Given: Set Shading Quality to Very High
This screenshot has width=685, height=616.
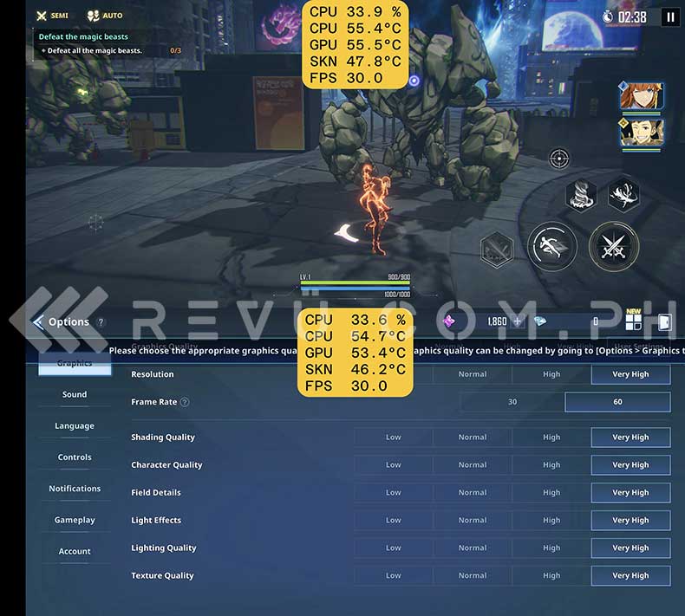Looking at the screenshot, I should 631,437.
